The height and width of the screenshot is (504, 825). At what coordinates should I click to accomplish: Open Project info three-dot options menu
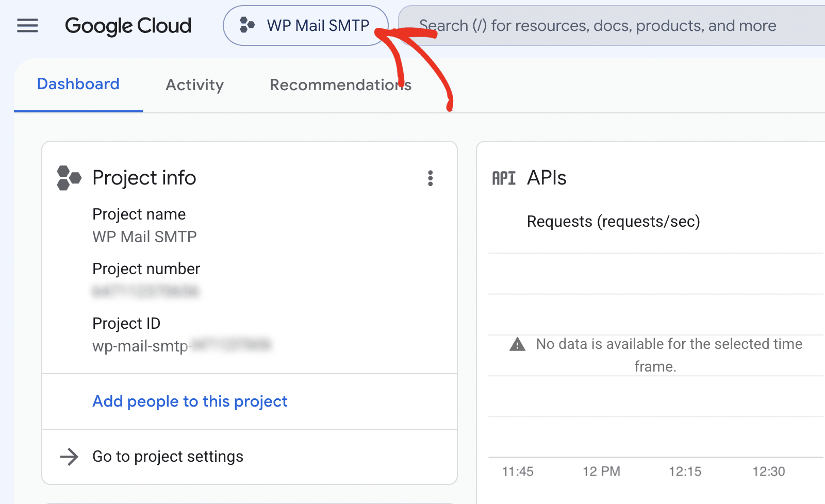click(430, 178)
